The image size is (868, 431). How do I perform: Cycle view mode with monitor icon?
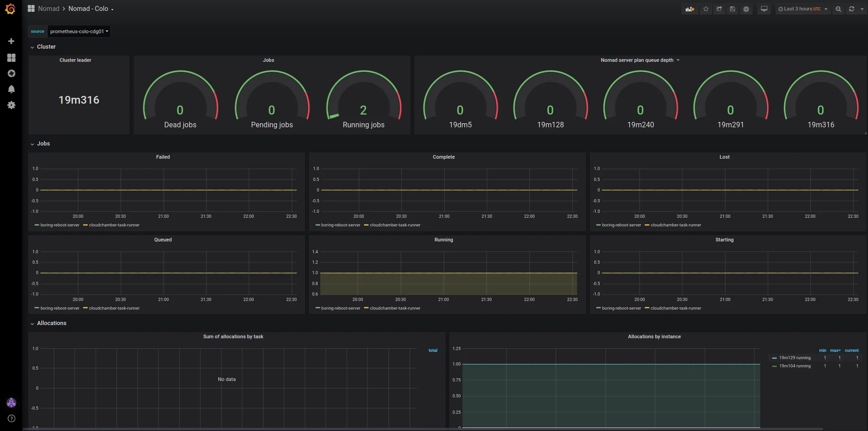coord(764,9)
